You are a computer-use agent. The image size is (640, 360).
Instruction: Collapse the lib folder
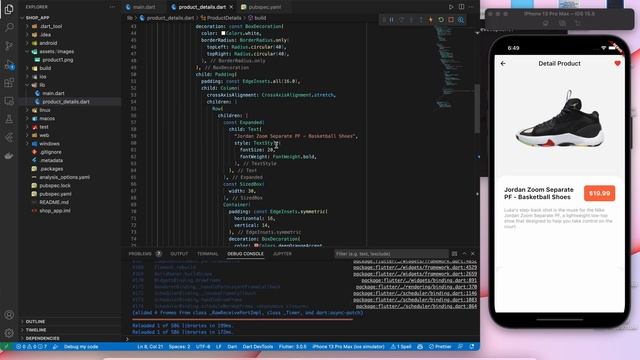(42, 85)
